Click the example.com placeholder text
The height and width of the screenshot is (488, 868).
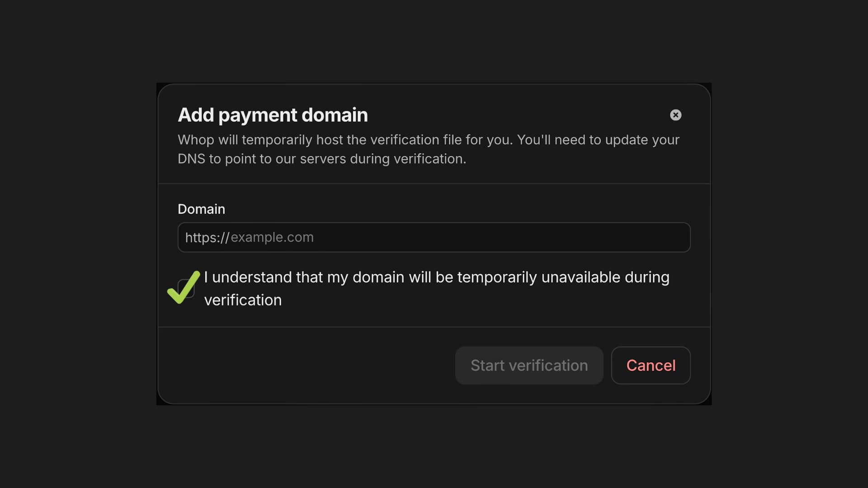[272, 237]
